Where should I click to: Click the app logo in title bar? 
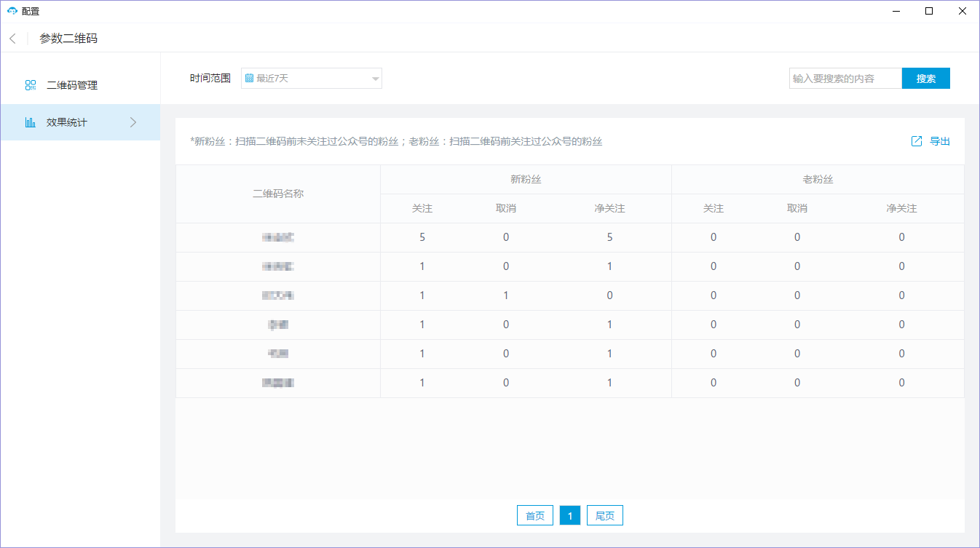coord(12,11)
